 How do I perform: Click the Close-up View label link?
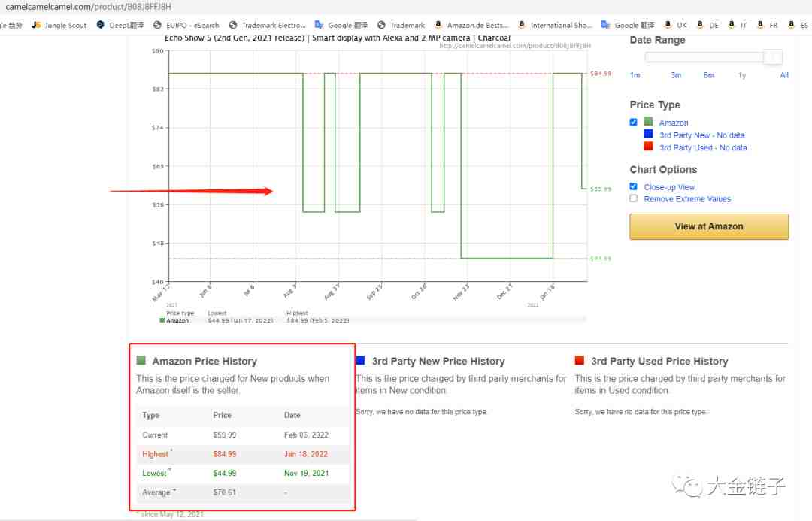pyautogui.click(x=669, y=187)
